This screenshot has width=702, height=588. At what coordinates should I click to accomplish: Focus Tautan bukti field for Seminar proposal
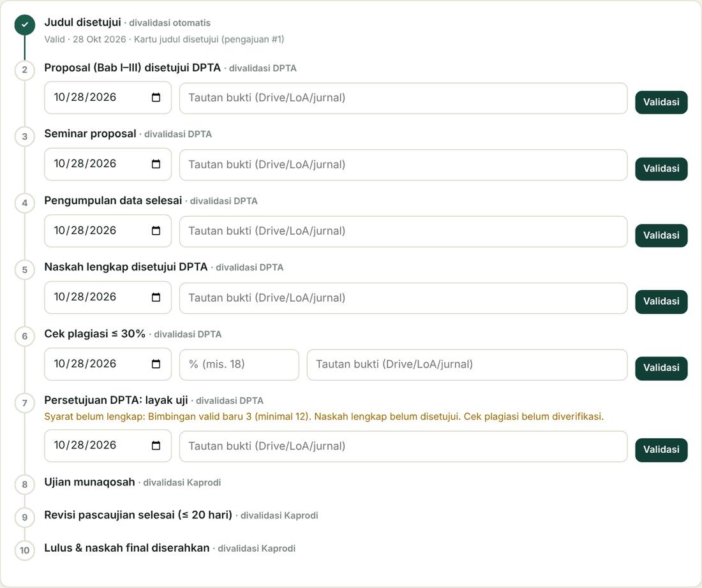(x=403, y=165)
